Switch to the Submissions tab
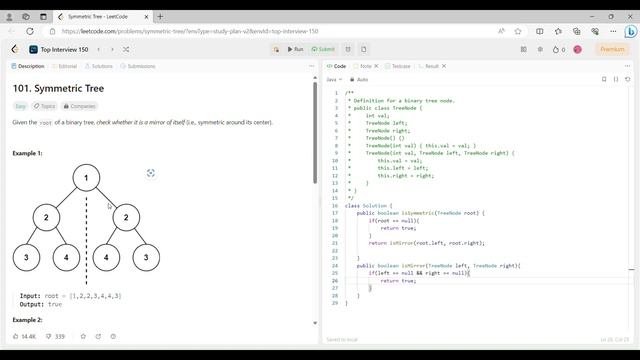This screenshot has height=360, width=640. pyautogui.click(x=138, y=66)
